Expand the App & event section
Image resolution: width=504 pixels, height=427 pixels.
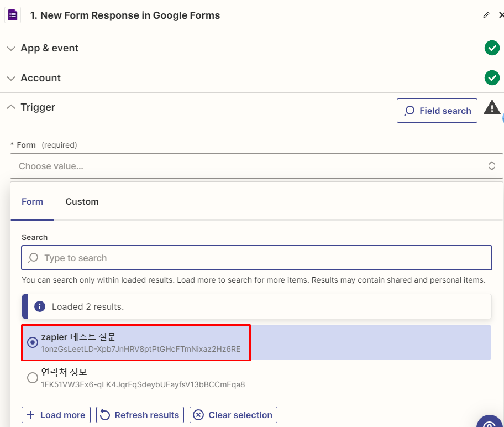tap(11, 49)
